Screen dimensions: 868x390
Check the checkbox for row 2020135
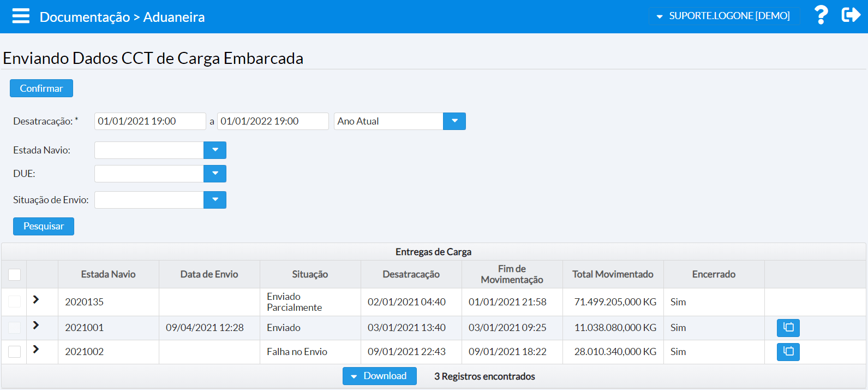(x=15, y=302)
